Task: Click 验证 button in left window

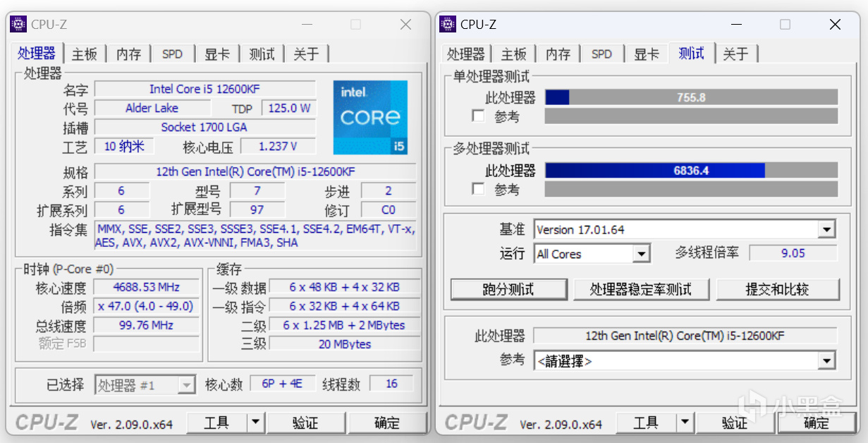Action: tap(305, 423)
